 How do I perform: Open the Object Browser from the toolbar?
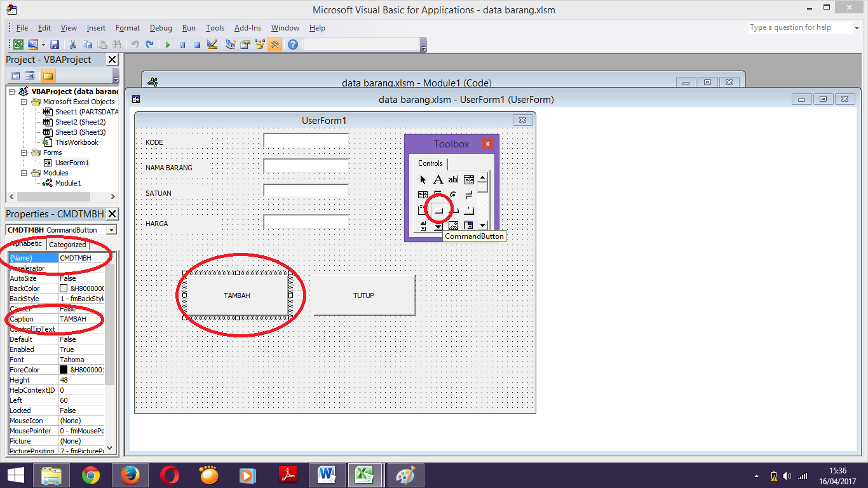click(x=259, y=44)
